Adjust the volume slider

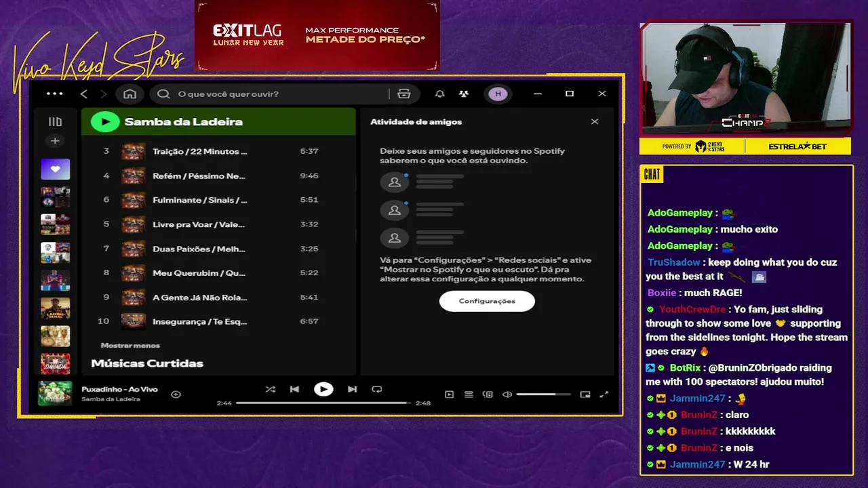tap(545, 394)
